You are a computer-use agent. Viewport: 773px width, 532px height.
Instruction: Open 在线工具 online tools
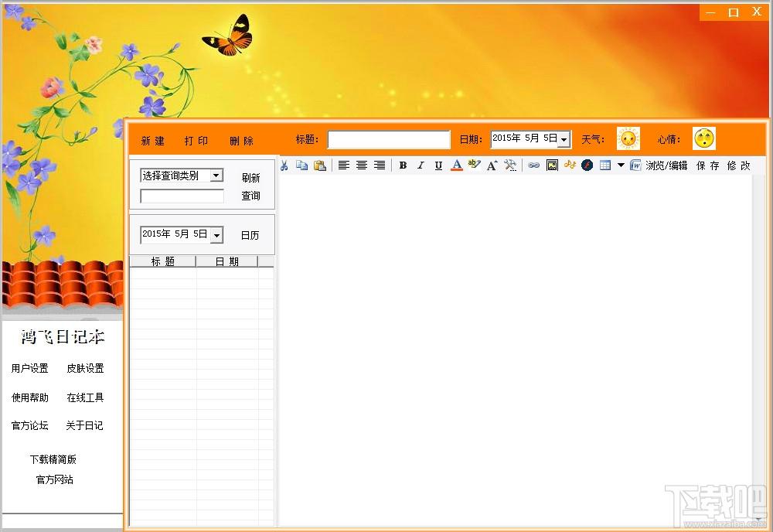[85, 397]
